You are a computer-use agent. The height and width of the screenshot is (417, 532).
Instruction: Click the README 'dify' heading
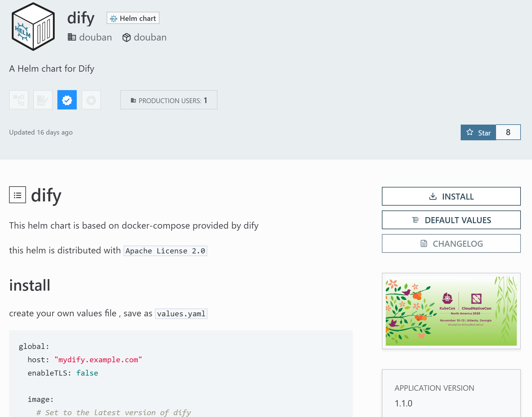tap(46, 195)
